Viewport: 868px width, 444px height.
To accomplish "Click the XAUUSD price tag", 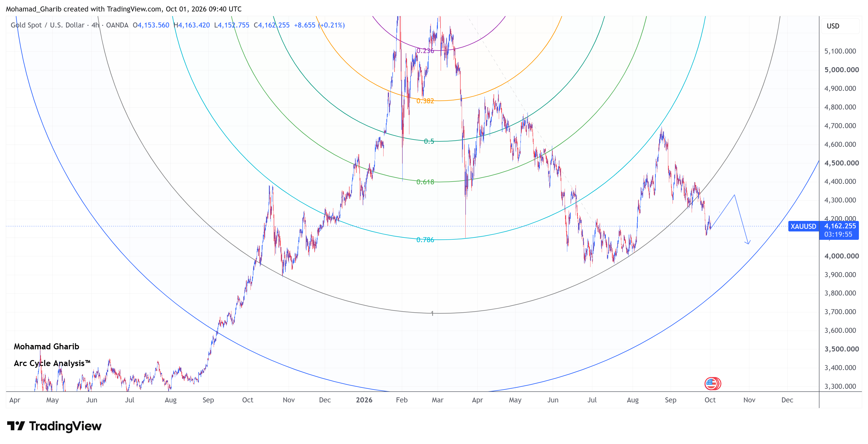I will point(804,226).
